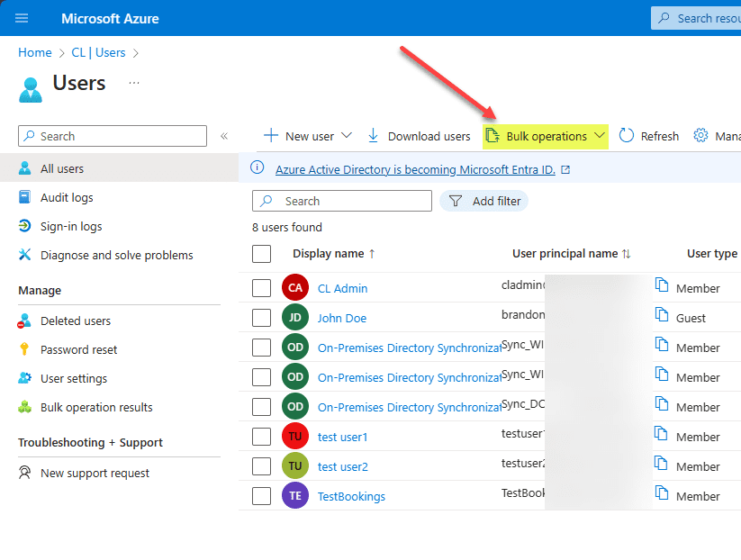Focus the sidebar Search box
Viewport: 741px width, 560px height.
click(113, 136)
